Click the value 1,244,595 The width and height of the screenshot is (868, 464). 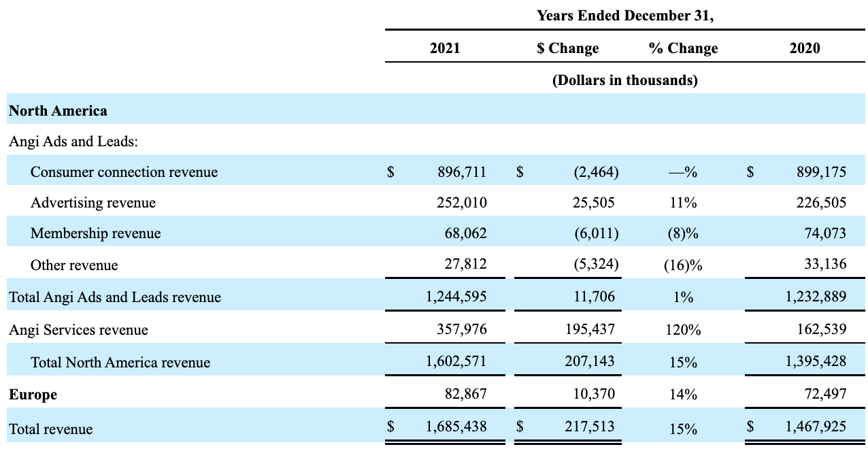click(456, 297)
